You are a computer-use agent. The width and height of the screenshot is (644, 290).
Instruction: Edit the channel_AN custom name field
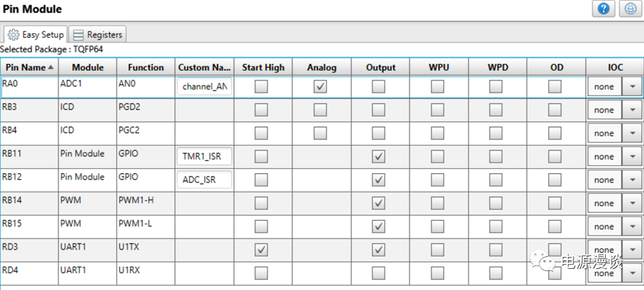pos(204,87)
